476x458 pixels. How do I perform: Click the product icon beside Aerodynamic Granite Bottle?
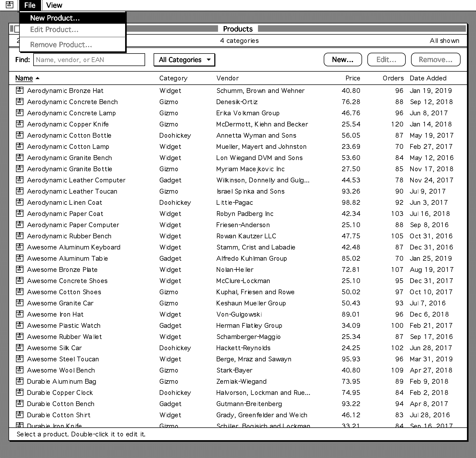[19, 169]
